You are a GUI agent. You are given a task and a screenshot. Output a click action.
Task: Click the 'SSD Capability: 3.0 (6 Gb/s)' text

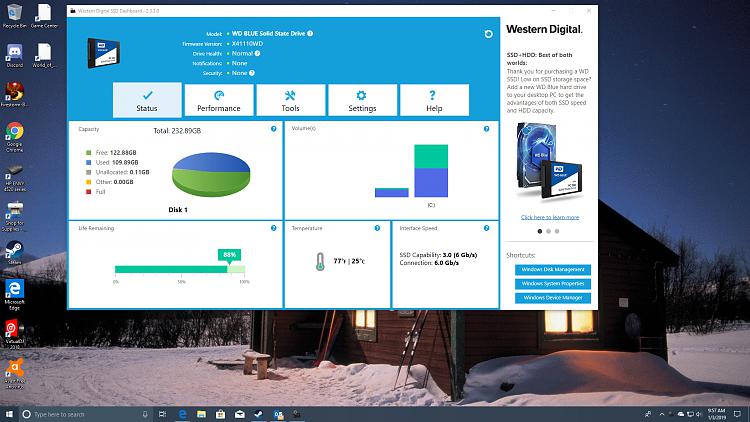(438, 255)
